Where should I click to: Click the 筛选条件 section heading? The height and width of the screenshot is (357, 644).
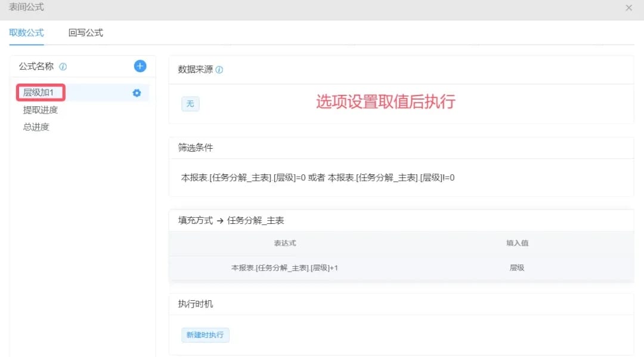click(x=196, y=147)
